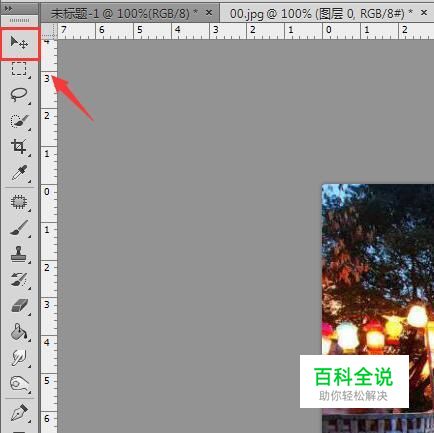The width and height of the screenshot is (434, 433).
Task: Select the Paint Bucket tool
Action: 19,332
